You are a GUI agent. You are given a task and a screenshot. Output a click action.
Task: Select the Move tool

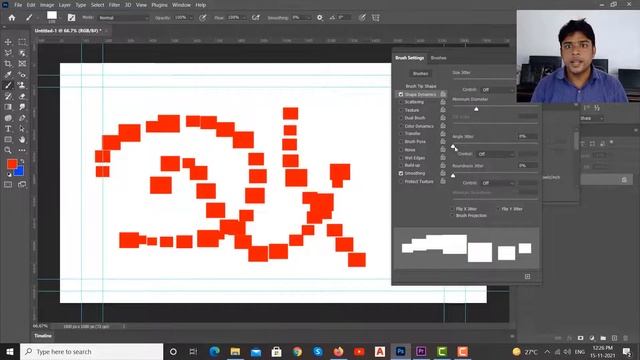[8, 42]
